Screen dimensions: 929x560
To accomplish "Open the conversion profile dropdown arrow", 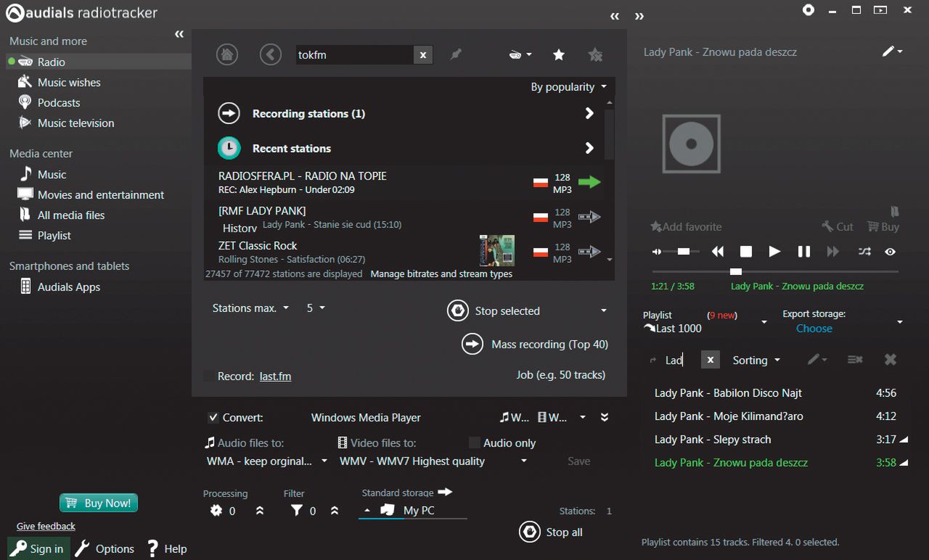I will click(582, 417).
